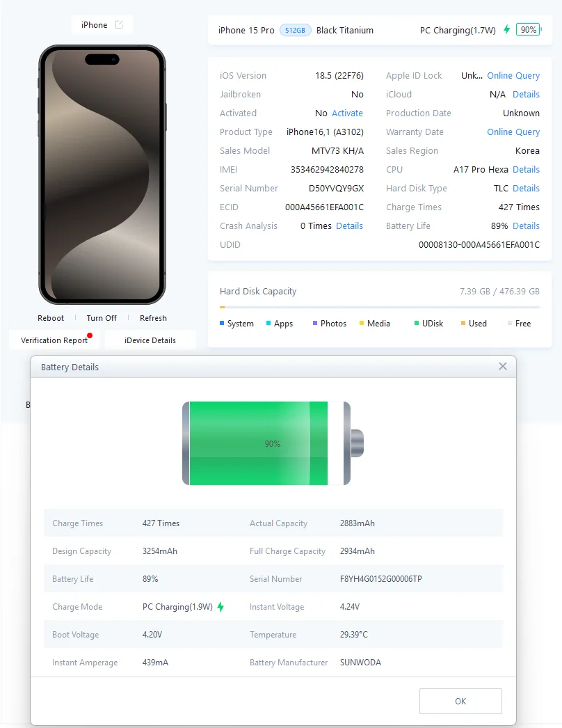
Task: Click the iOS version 18.5 (22F76)
Action: click(x=339, y=76)
